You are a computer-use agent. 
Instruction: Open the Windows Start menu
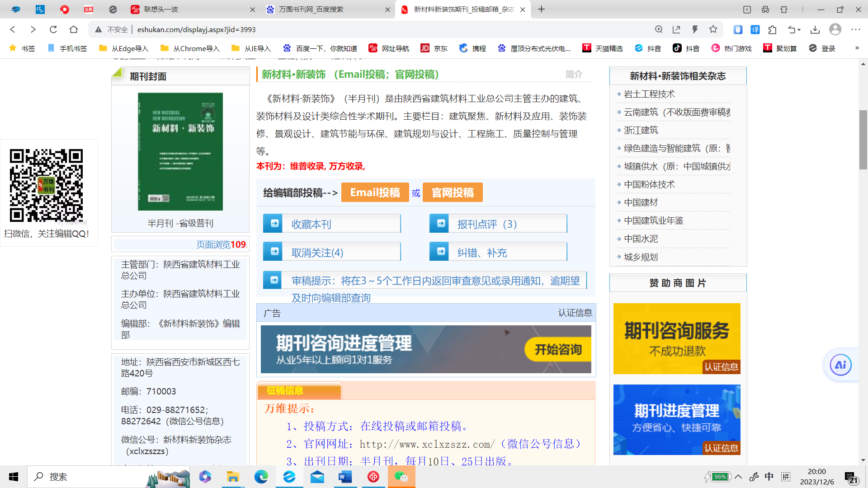pyautogui.click(x=14, y=477)
